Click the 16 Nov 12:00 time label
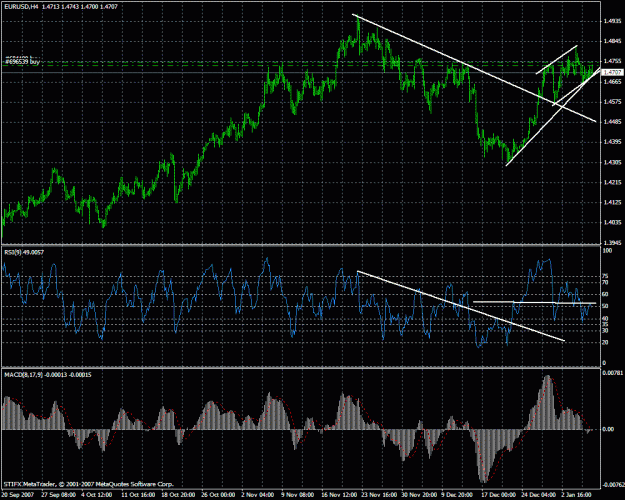 tap(339, 494)
